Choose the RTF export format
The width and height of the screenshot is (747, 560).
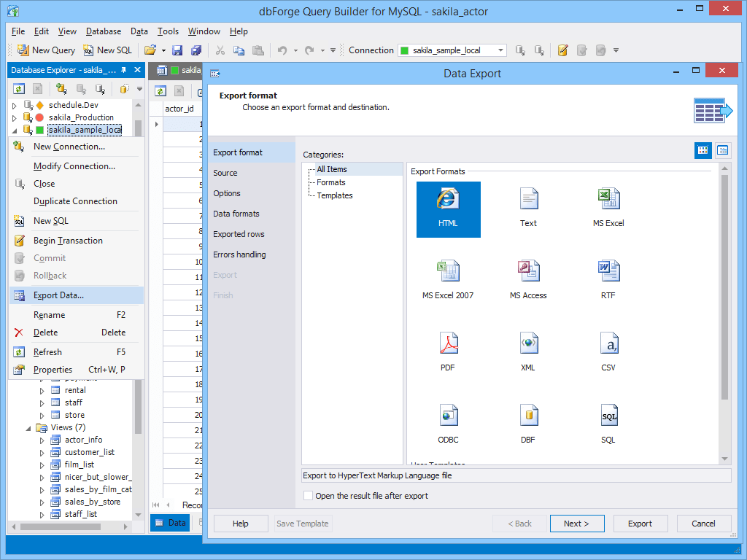(x=608, y=279)
